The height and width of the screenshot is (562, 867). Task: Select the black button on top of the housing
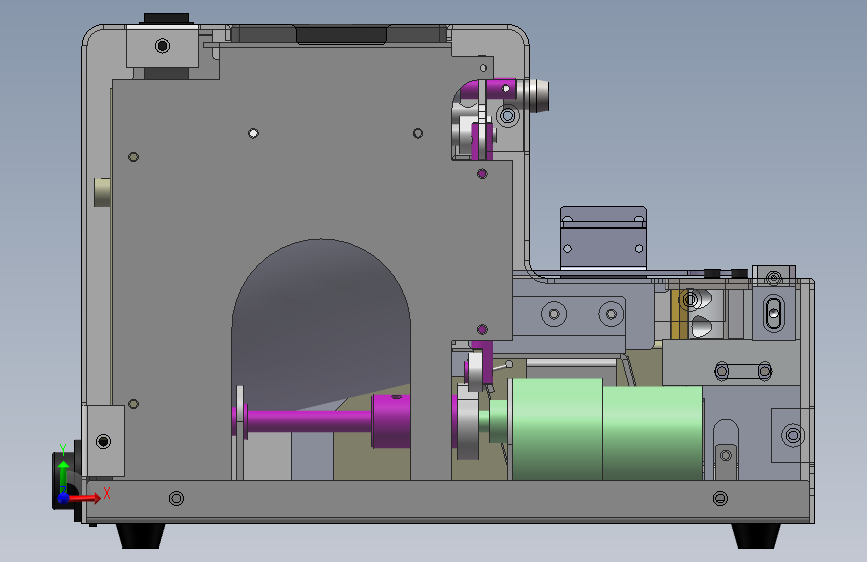166,18
